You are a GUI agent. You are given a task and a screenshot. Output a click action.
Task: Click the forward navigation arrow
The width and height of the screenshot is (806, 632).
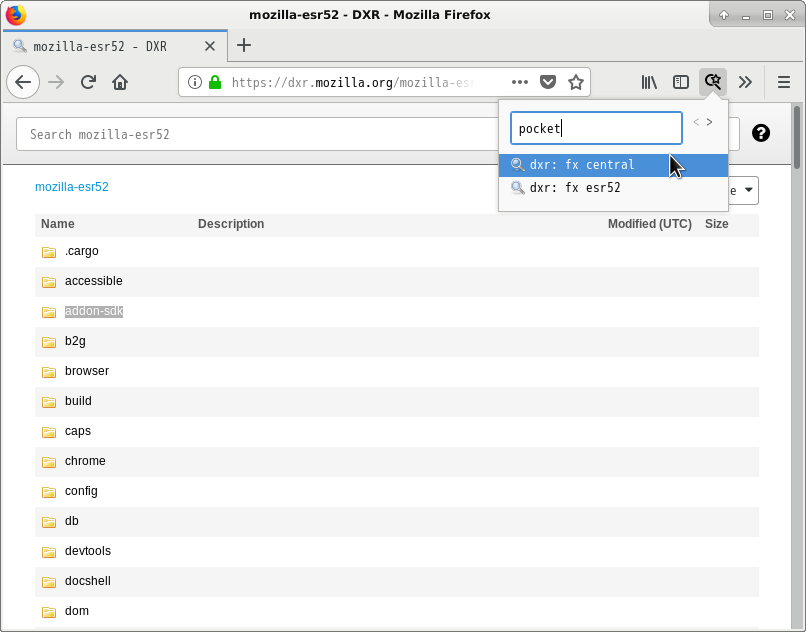pyautogui.click(x=56, y=82)
